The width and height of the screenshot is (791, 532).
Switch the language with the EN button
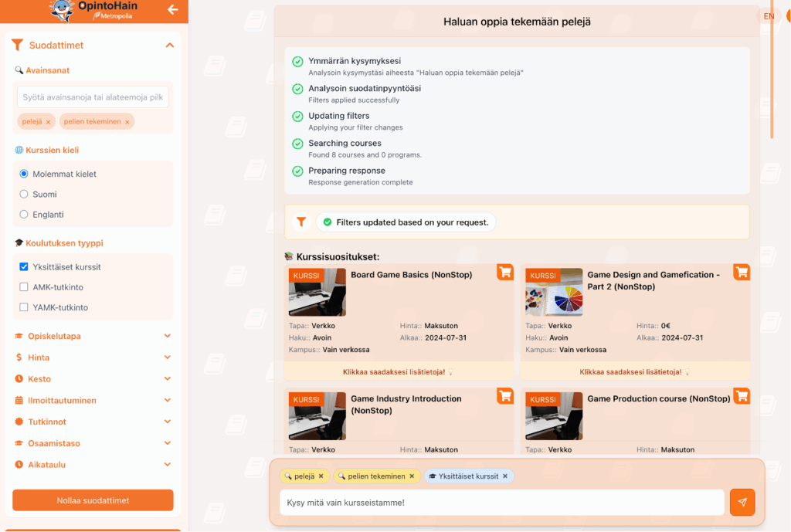click(x=768, y=16)
